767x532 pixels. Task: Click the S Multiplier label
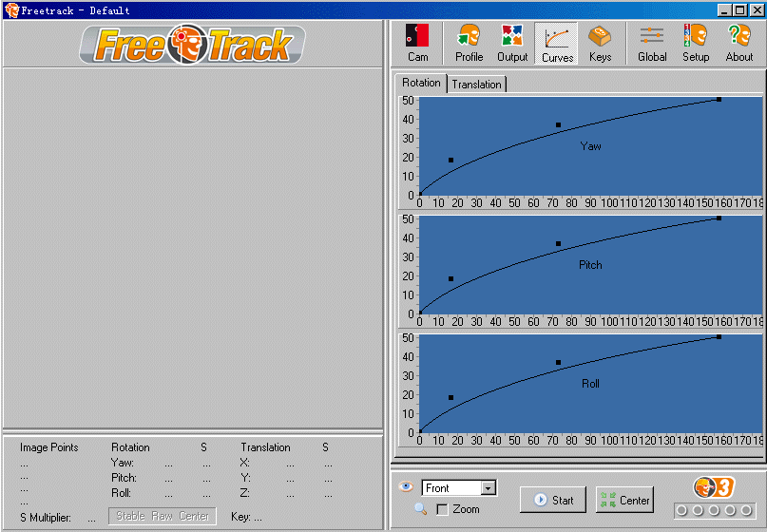[x=46, y=518]
